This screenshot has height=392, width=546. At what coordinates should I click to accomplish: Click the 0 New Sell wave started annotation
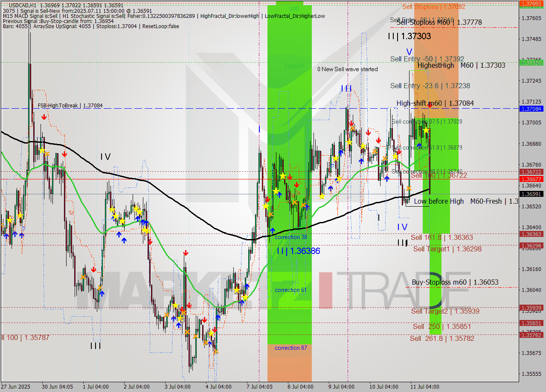point(348,69)
